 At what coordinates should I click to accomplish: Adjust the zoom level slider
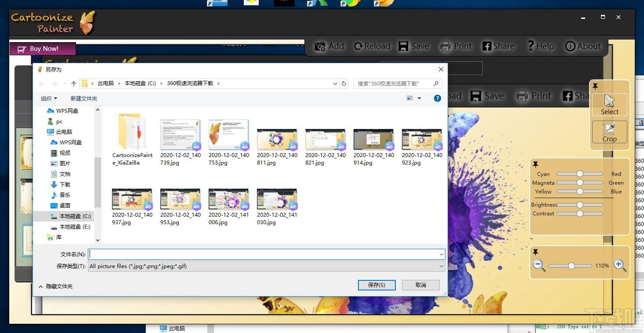(571, 266)
